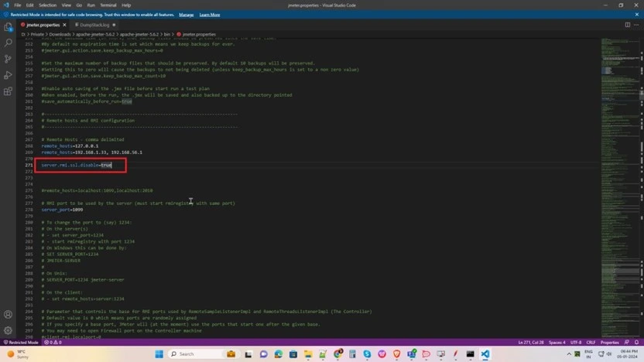Open the Help menu
The height and width of the screenshot is (362, 644).
(126, 5)
